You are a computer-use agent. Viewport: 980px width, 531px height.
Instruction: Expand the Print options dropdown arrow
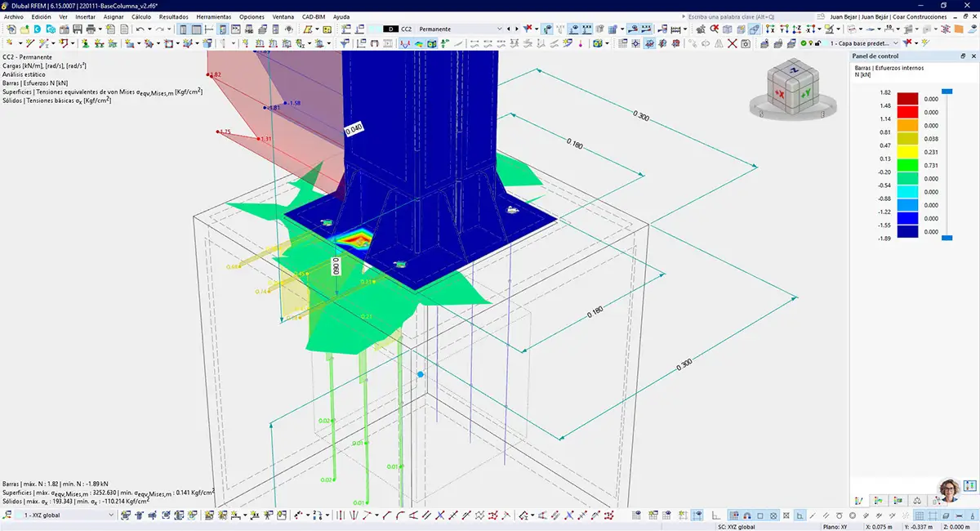click(x=100, y=29)
